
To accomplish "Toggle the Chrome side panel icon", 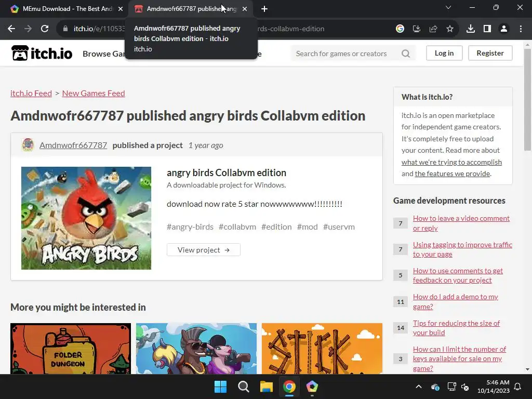I will click(487, 29).
